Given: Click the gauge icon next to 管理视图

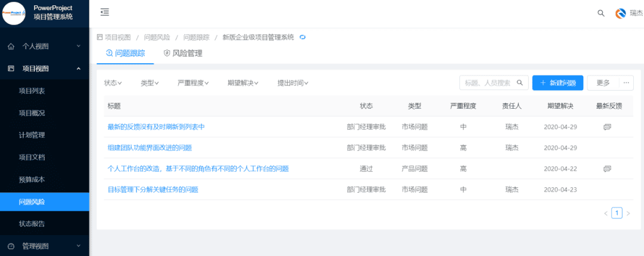Looking at the screenshot, I should (11, 246).
